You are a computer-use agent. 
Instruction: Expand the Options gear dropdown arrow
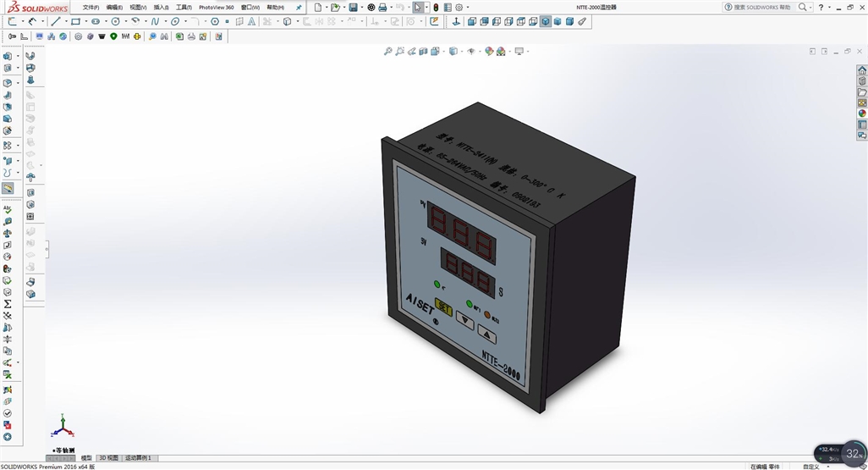[x=468, y=8]
